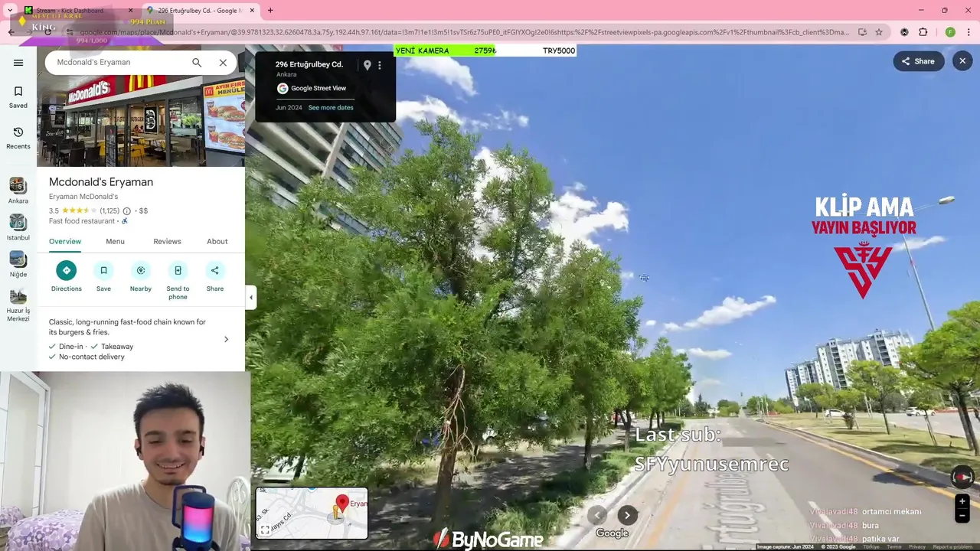The width and height of the screenshot is (980, 551).
Task: Open the tab search dropdown arrow
Action: [10, 11]
